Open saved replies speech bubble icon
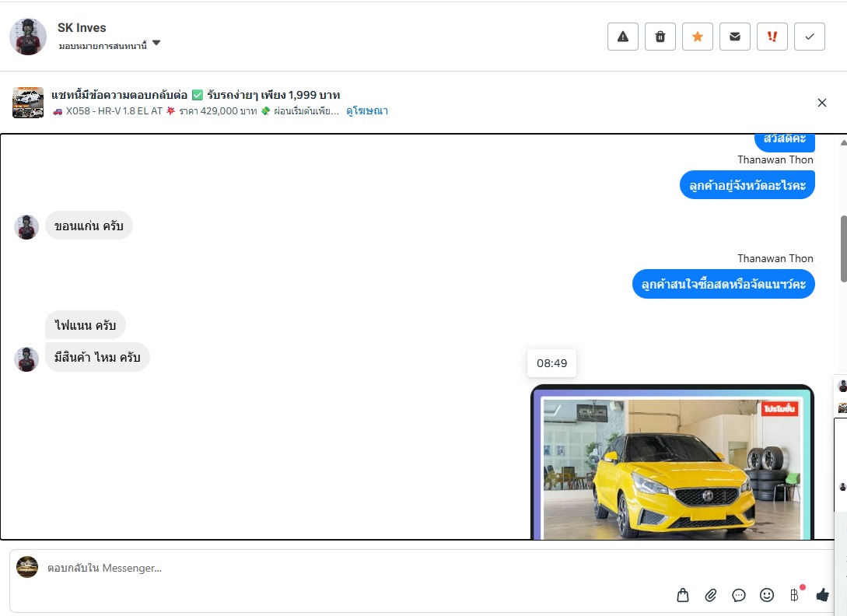This screenshot has height=616, width=847. (x=739, y=595)
